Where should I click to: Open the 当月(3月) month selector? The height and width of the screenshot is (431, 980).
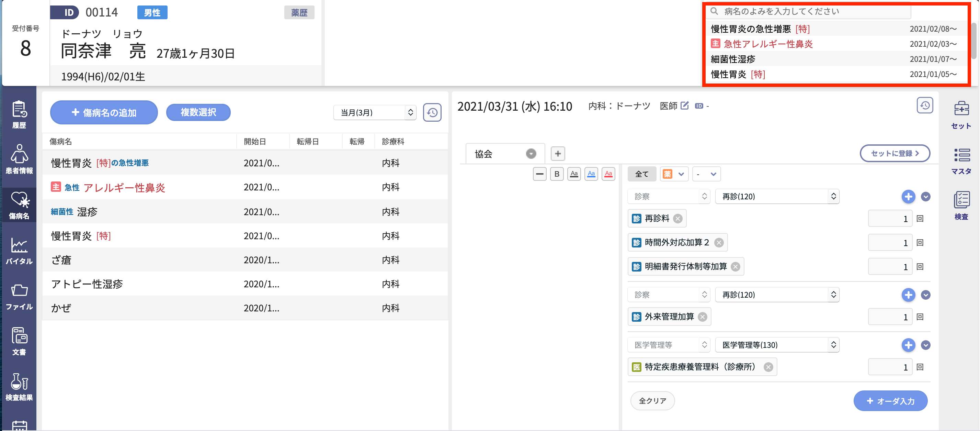pos(374,112)
